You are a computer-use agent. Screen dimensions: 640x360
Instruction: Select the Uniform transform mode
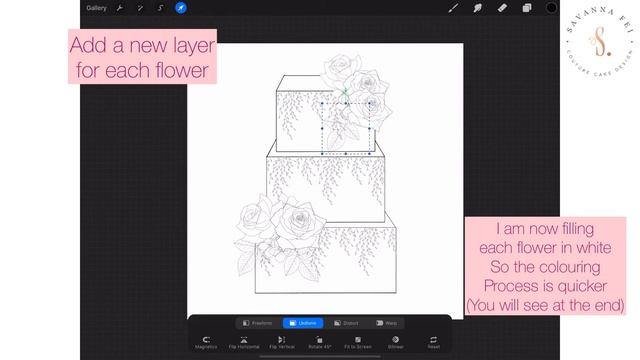click(303, 323)
